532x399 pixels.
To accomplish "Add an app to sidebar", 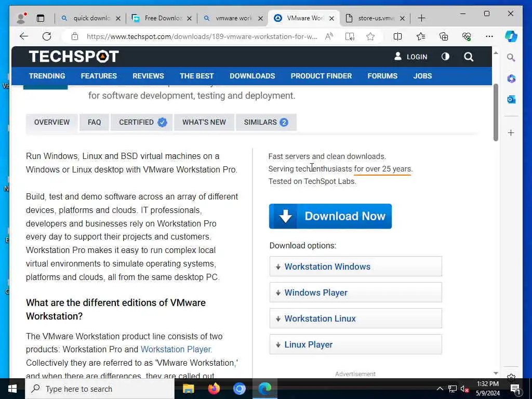I will [x=511, y=132].
